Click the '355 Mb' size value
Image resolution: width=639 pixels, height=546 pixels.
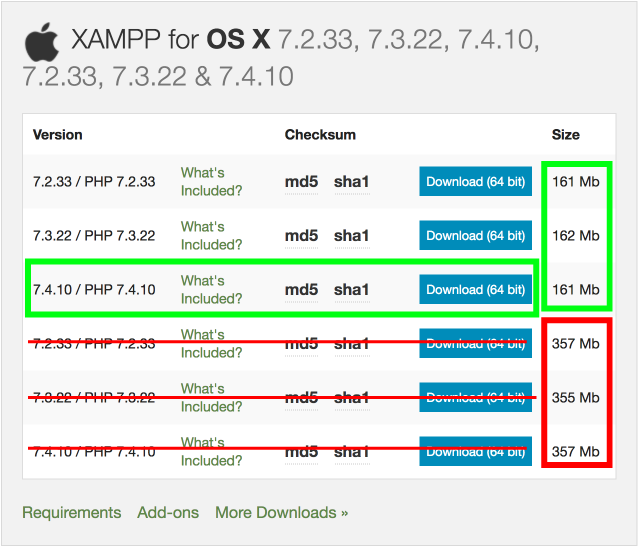point(575,398)
